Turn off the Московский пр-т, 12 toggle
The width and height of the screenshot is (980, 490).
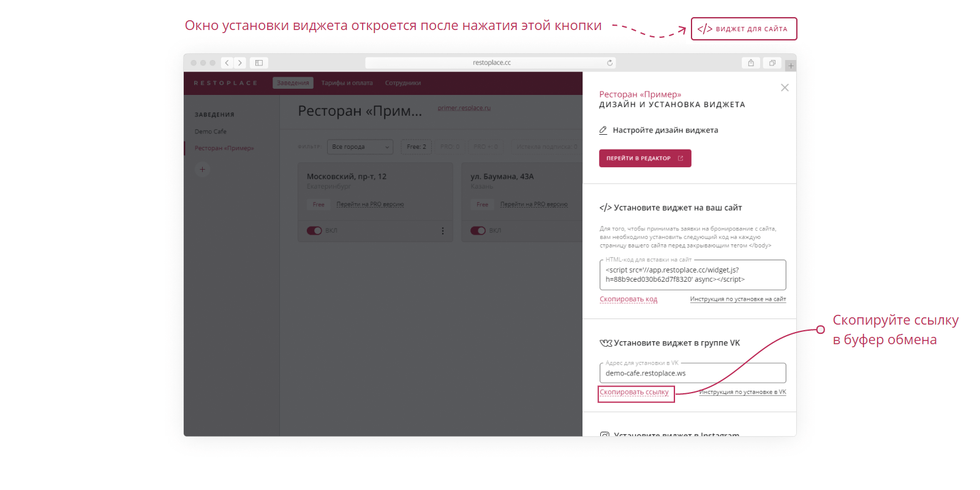314,231
